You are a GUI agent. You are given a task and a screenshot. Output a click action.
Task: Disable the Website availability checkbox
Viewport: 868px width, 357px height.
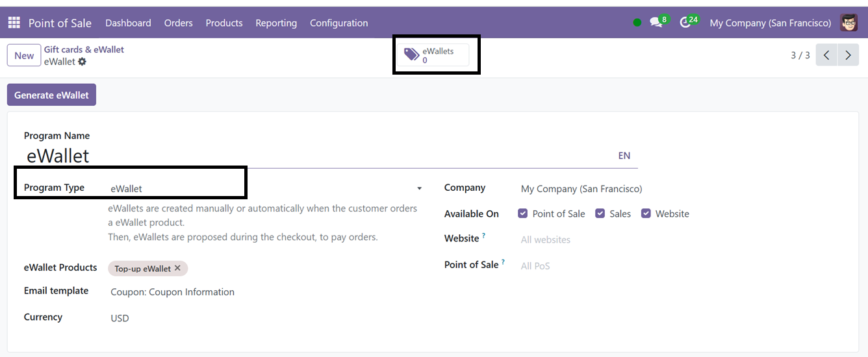[x=646, y=214]
